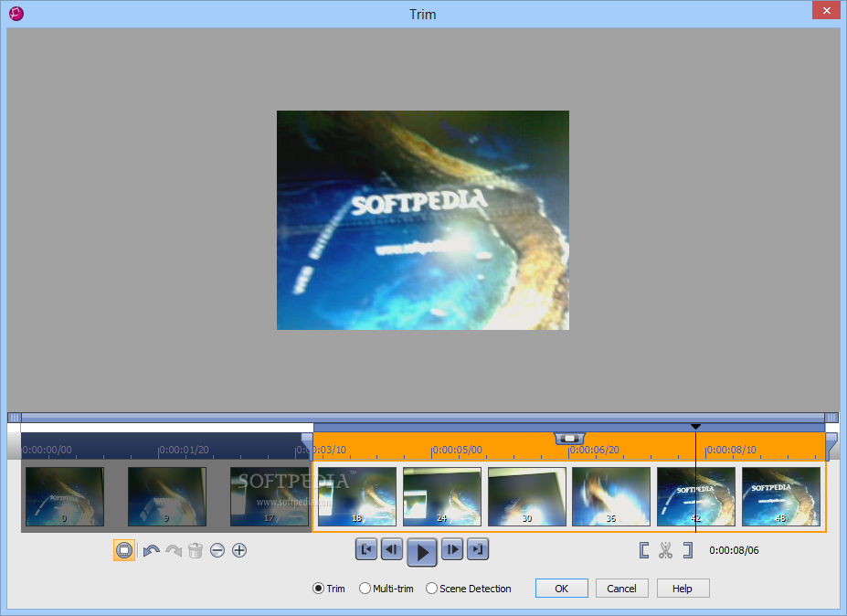Close the Trim dialog window

point(827,10)
